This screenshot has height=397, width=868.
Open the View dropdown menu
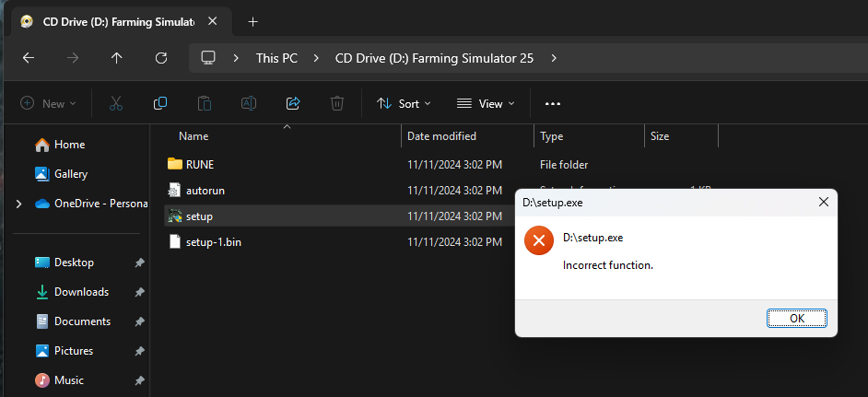[x=486, y=103]
